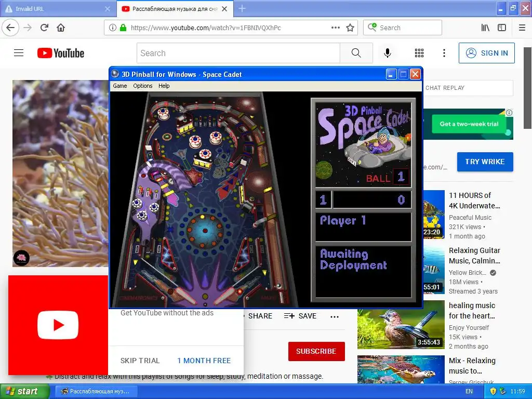Open the Help menu in Pinball

pyautogui.click(x=164, y=86)
